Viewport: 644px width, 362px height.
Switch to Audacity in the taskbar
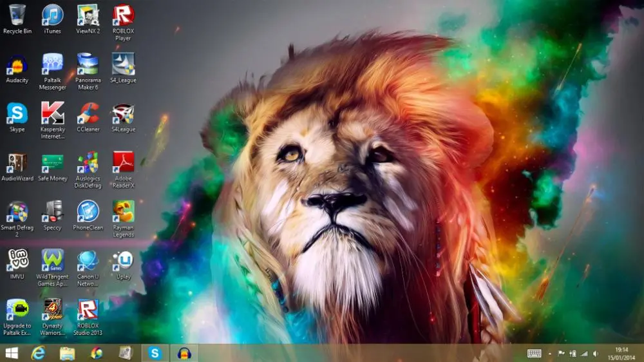pos(184,354)
